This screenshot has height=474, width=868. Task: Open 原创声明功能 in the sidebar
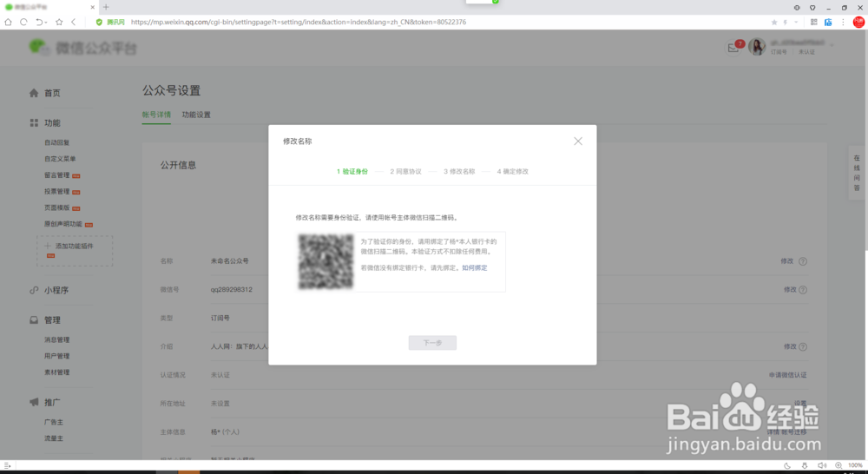(63, 224)
